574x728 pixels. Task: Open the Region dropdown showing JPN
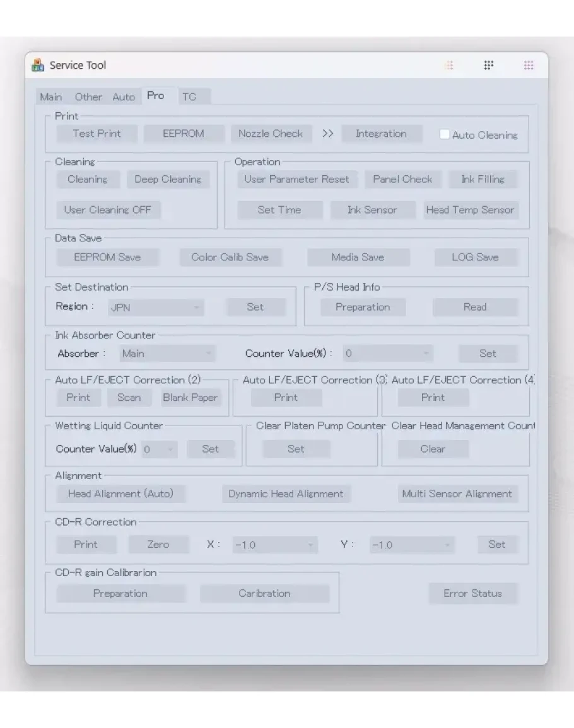(155, 308)
